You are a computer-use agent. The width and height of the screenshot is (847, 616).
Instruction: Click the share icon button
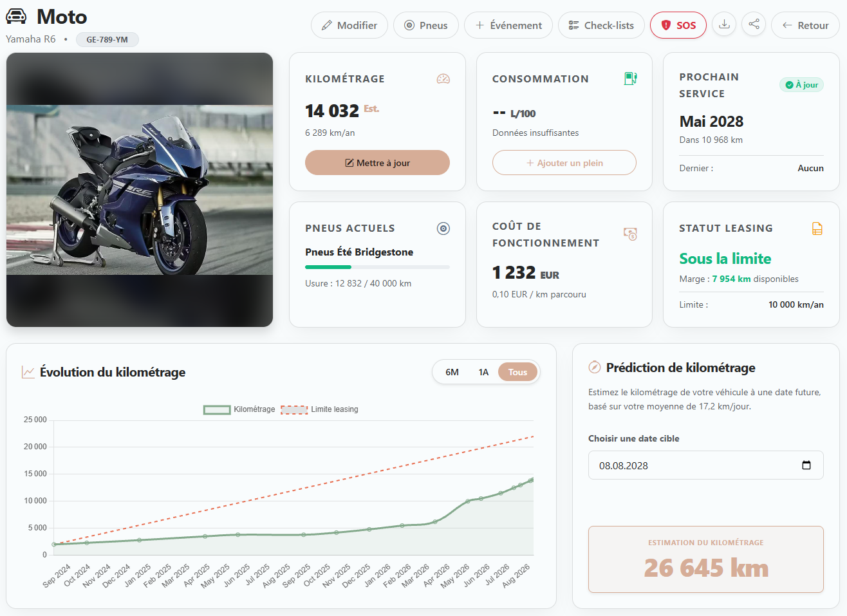point(754,24)
